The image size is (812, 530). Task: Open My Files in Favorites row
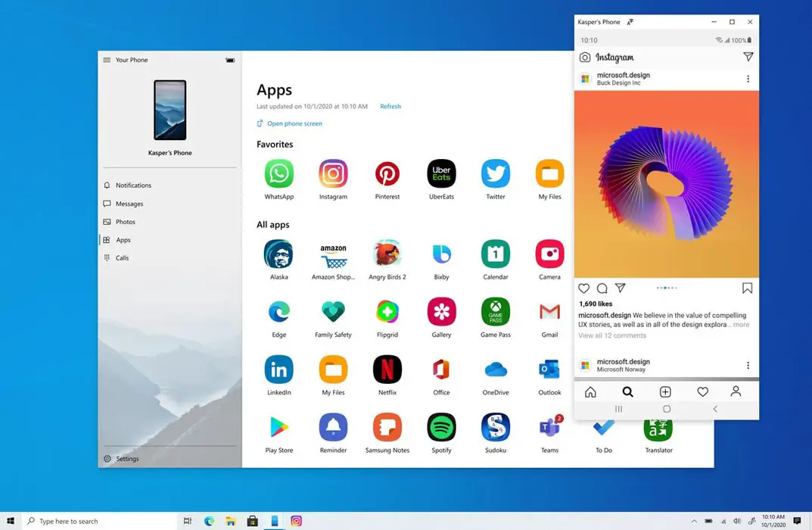click(549, 173)
